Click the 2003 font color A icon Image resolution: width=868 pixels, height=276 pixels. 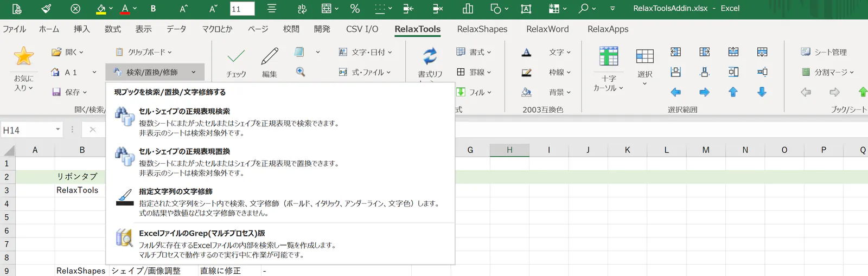(526, 52)
